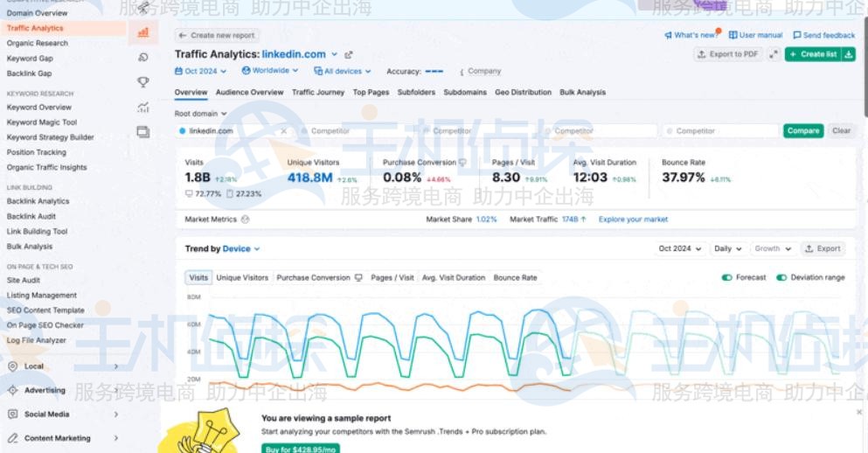Image resolution: width=868 pixels, height=453 pixels.
Task: Click the green Compare button
Action: coord(803,131)
